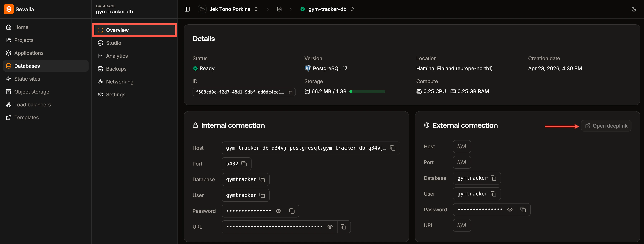This screenshot has width=644, height=244.
Task: Click the External connection heading
Action: point(465,125)
